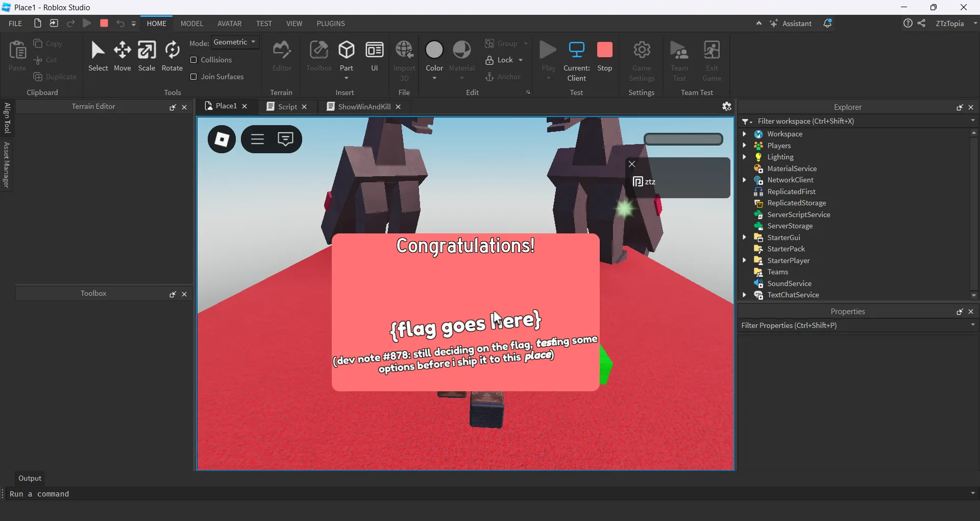980x521 pixels.
Task: Pick the Rotate tool
Action: pyautogui.click(x=172, y=56)
